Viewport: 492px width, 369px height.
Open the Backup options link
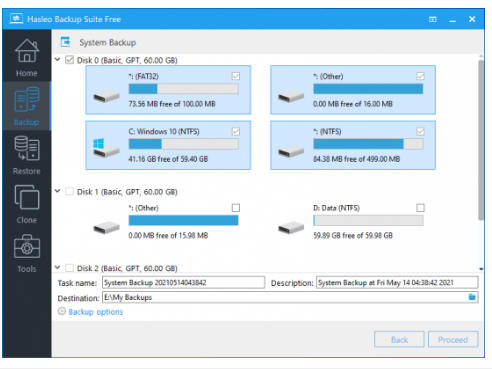(96, 312)
